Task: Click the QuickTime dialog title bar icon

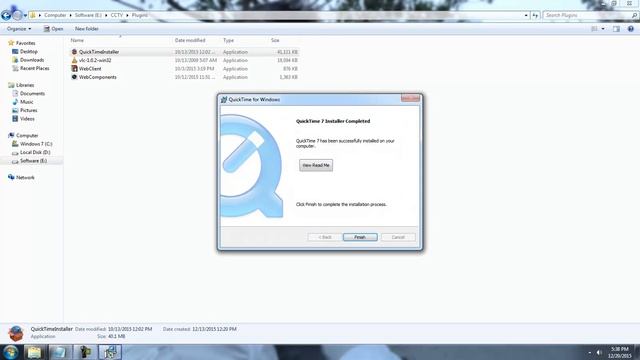Action: pyautogui.click(x=224, y=100)
